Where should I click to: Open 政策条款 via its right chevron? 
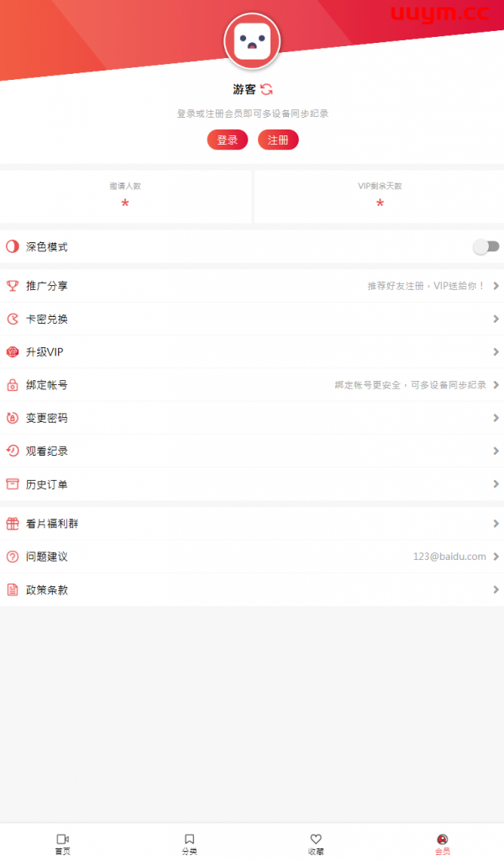[496, 589]
